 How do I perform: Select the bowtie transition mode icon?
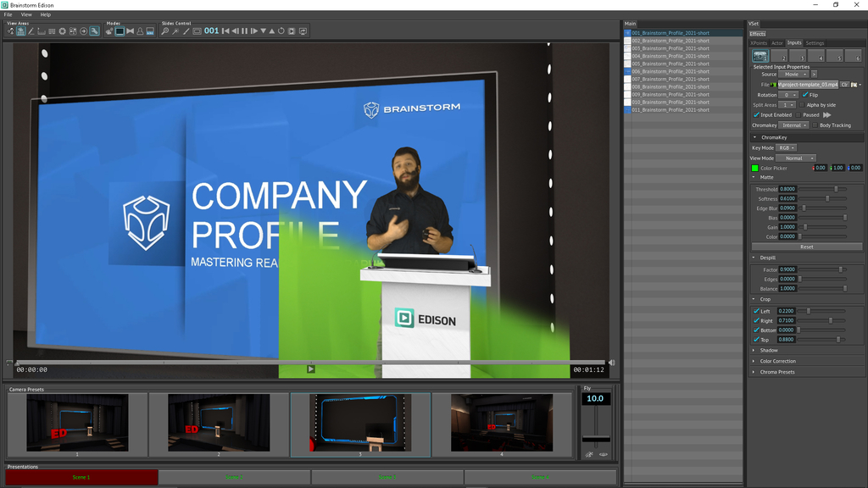(130, 31)
